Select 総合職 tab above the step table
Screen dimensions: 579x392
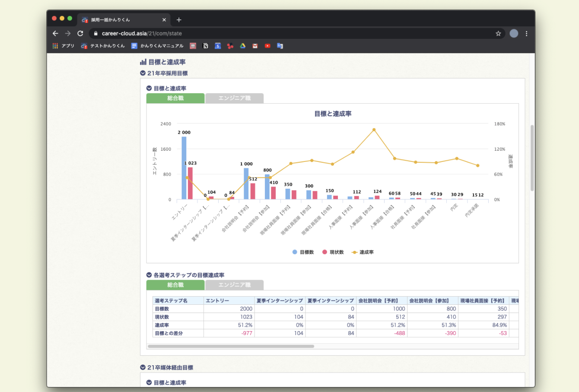point(175,285)
